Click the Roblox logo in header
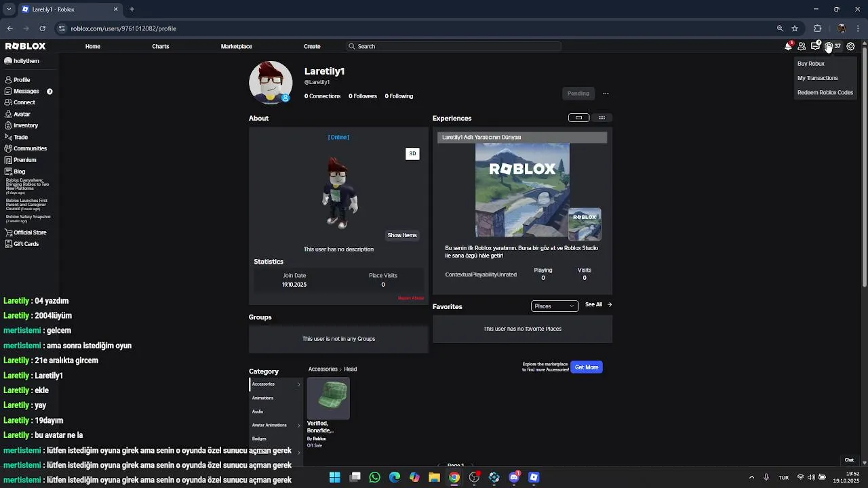This screenshot has width=868, height=488. 26,46
